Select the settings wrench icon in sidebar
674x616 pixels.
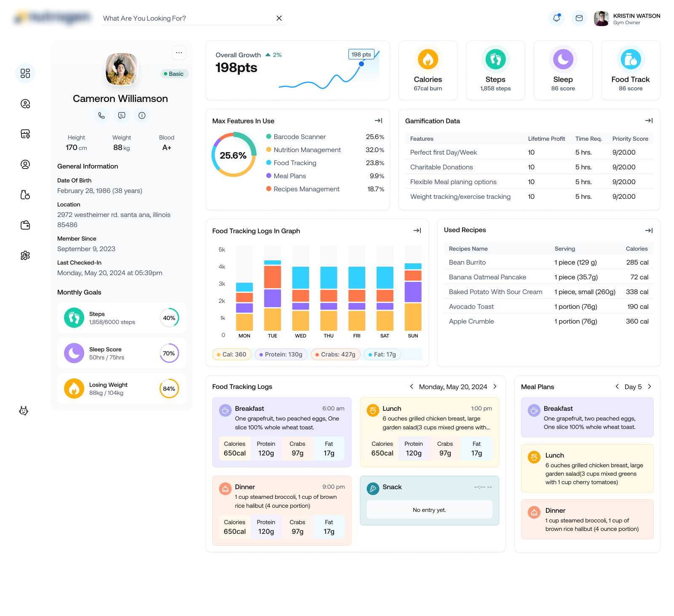25,255
